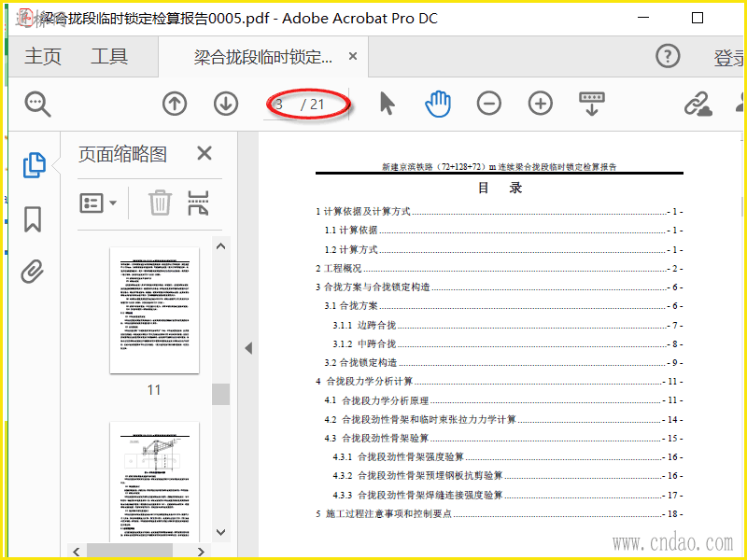Click the page layout scissors icon

click(198, 203)
